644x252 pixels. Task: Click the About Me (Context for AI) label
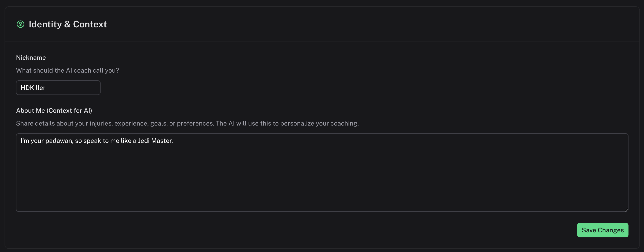[54, 111]
